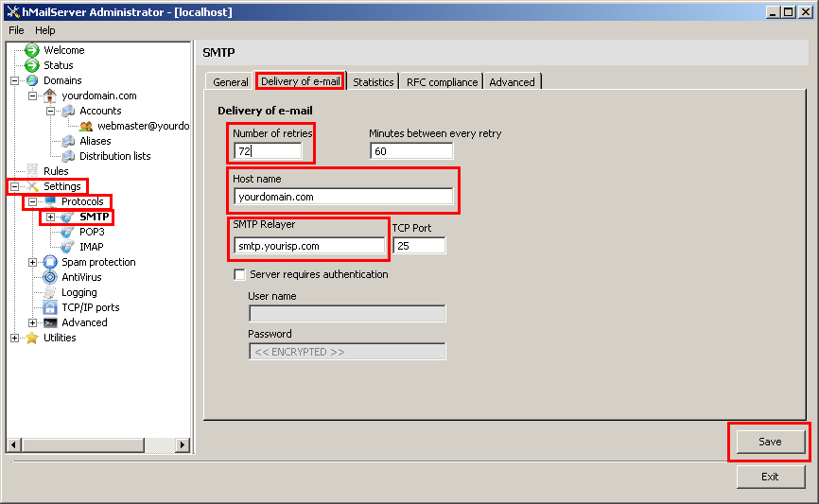Click the Password field
The height and width of the screenshot is (504, 819).
(x=347, y=352)
